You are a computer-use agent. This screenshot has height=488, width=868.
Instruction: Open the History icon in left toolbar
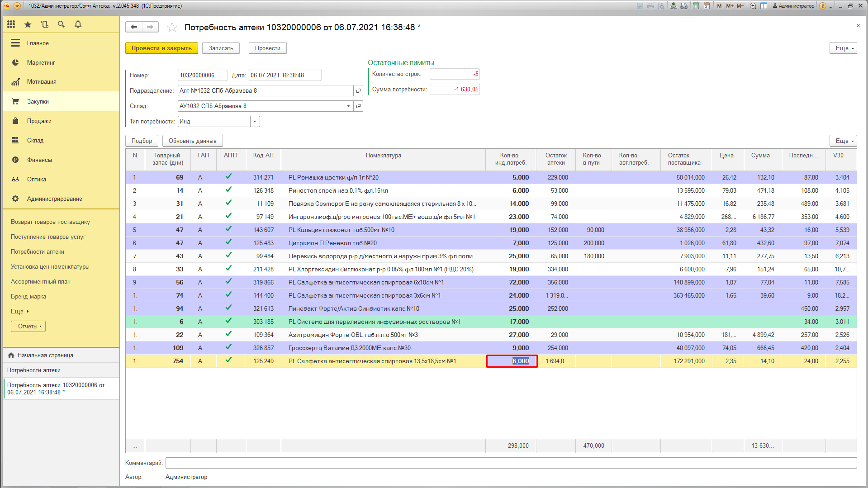pyautogui.click(x=44, y=24)
